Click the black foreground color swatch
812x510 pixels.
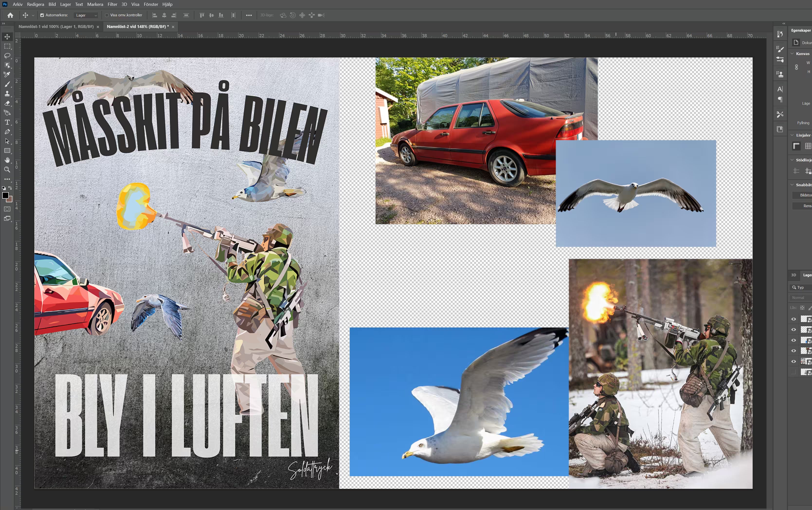(x=5, y=195)
